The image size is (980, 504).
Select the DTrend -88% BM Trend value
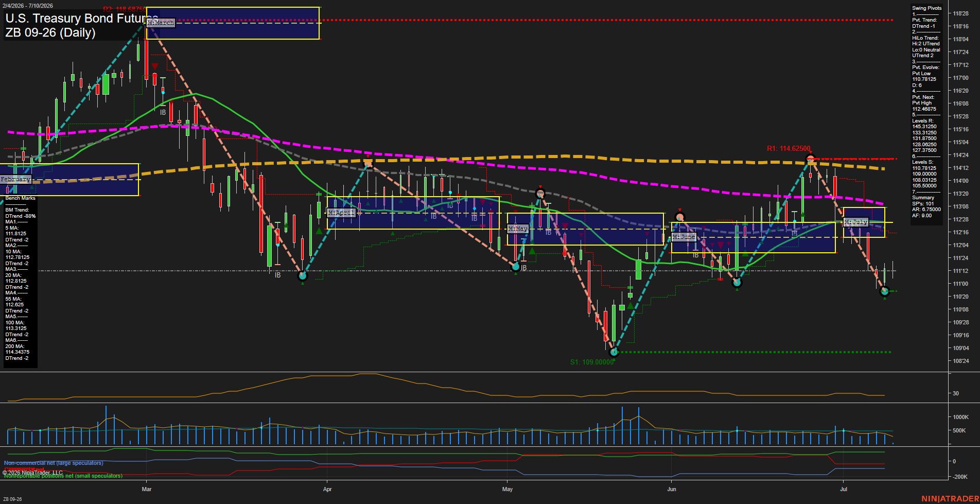pyautogui.click(x=21, y=216)
